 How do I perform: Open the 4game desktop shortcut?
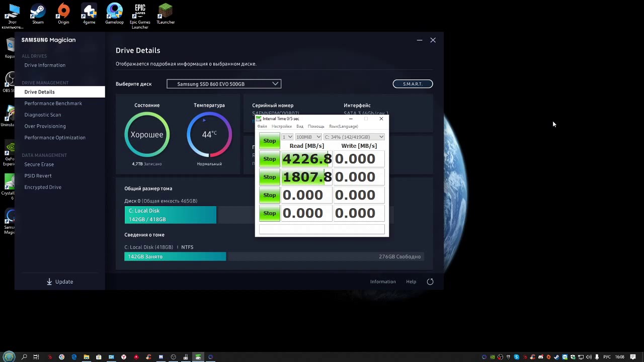click(x=89, y=14)
